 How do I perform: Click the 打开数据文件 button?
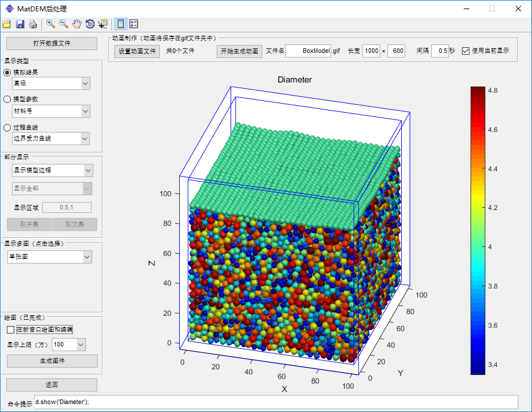coord(52,43)
